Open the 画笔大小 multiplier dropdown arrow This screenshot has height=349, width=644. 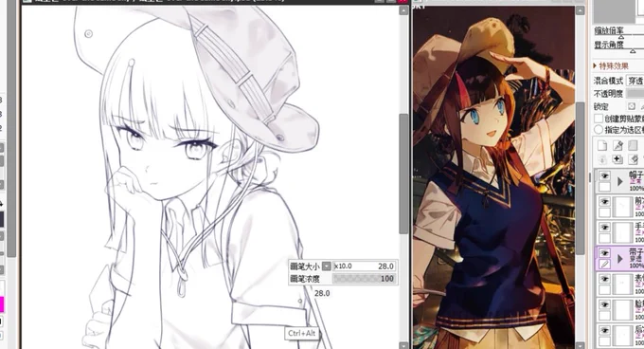(x=326, y=266)
